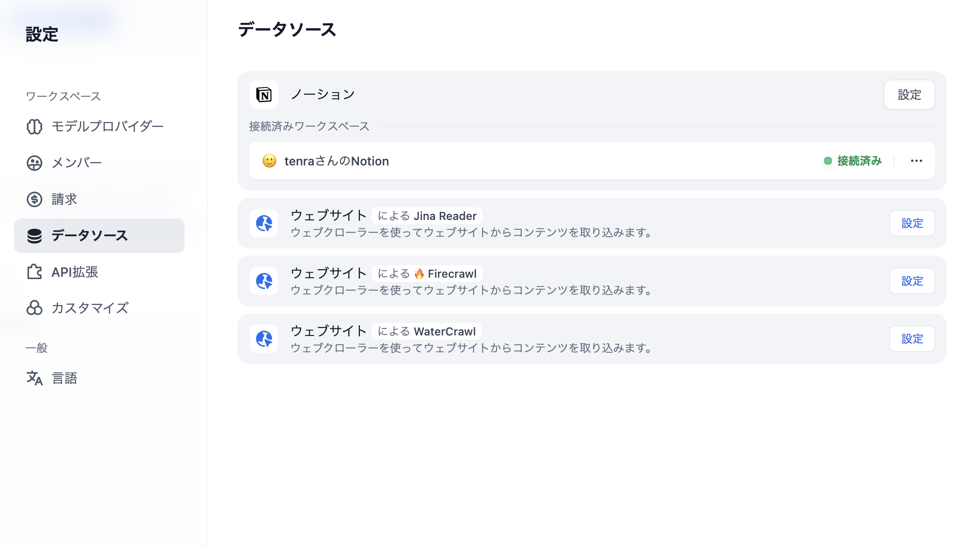
Task: Click the database icon beside データソース
Action: coord(35,236)
